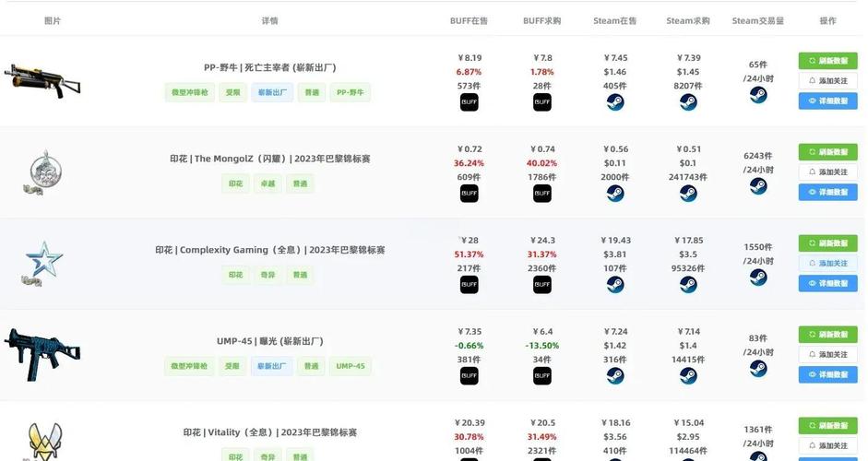Open 详细数据 for Complexity Gaming sticker

827,283
